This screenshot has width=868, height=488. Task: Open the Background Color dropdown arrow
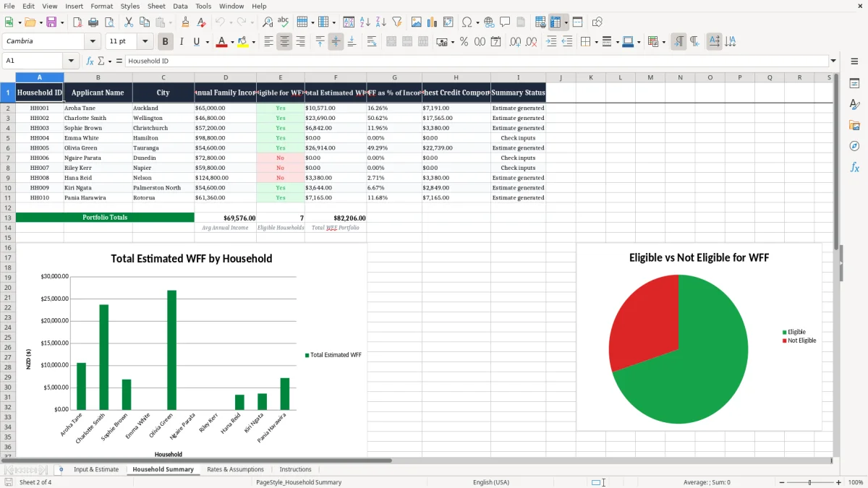253,42
